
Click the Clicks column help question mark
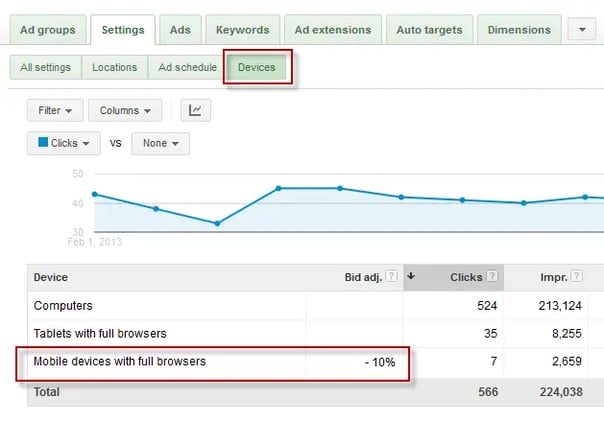coord(494,277)
